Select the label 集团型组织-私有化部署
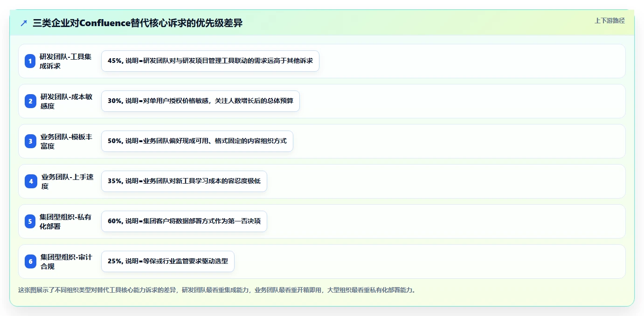 point(66,221)
